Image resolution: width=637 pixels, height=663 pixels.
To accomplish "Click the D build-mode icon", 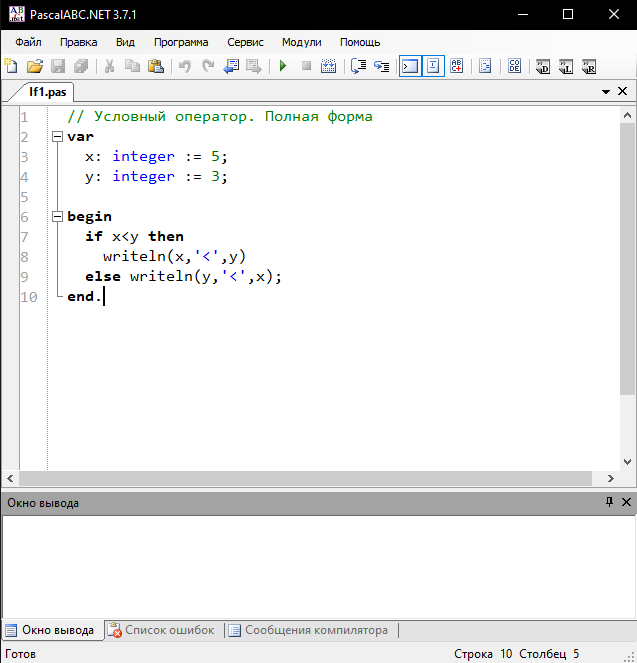I will click(x=543, y=66).
